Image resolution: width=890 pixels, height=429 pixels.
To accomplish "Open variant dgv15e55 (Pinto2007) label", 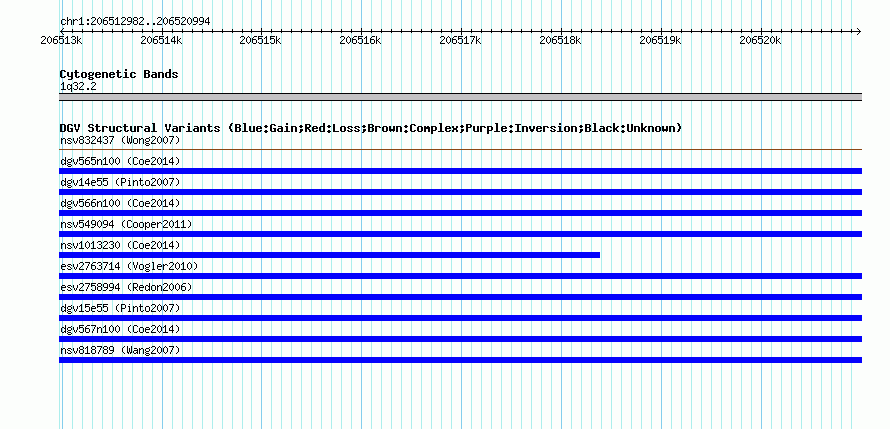I will pos(120,308).
